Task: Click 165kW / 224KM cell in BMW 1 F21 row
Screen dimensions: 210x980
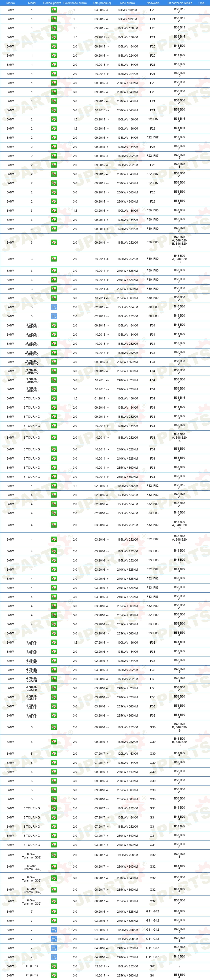Action: (x=127, y=74)
